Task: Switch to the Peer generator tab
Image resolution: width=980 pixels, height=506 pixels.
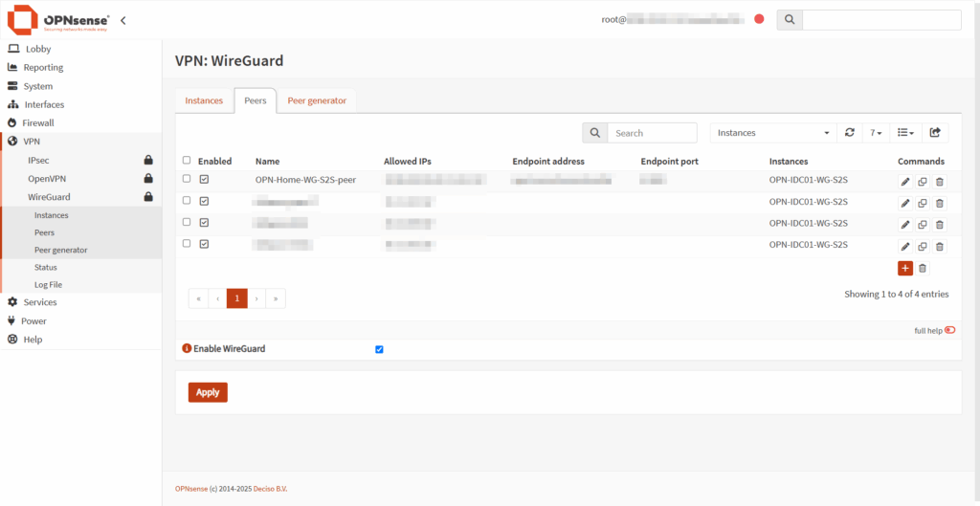Action: 317,100
